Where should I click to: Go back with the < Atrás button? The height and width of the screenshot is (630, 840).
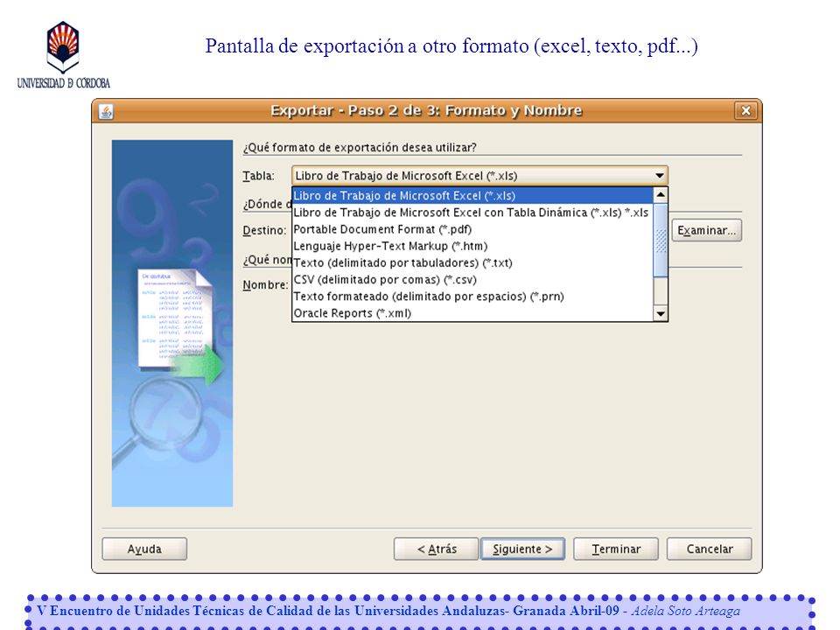[x=436, y=549]
